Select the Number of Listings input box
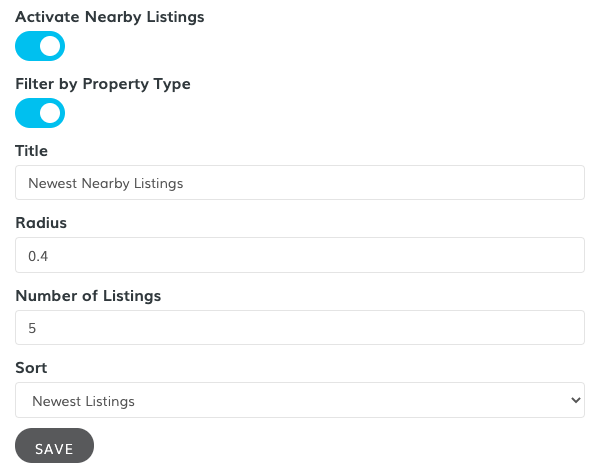The height and width of the screenshot is (475, 600). coord(299,327)
